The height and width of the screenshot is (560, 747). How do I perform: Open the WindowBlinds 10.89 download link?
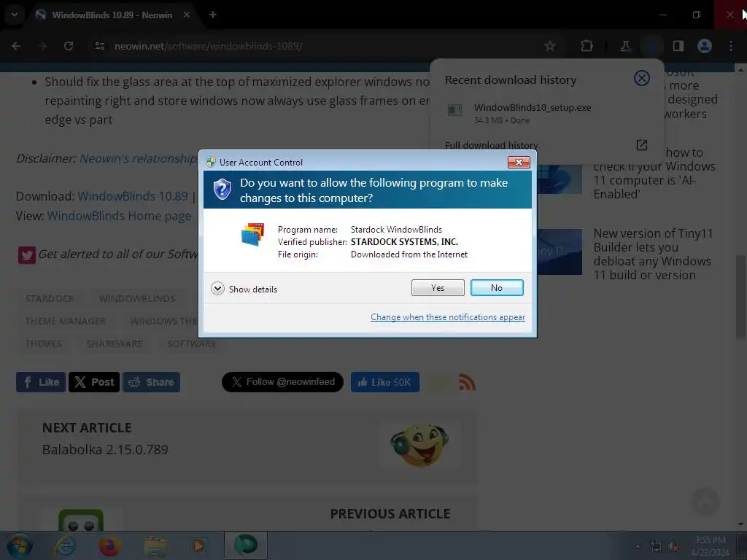(x=133, y=196)
